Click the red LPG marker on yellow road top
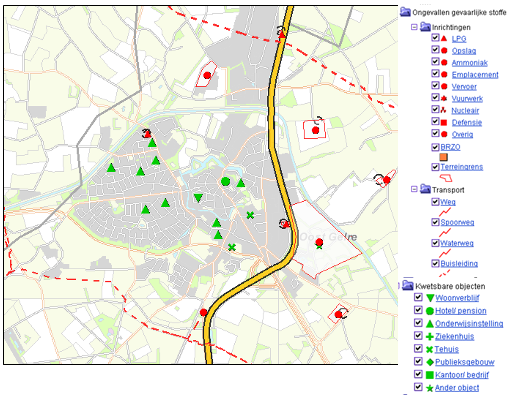The width and height of the screenshot is (507, 395). [x=282, y=34]
